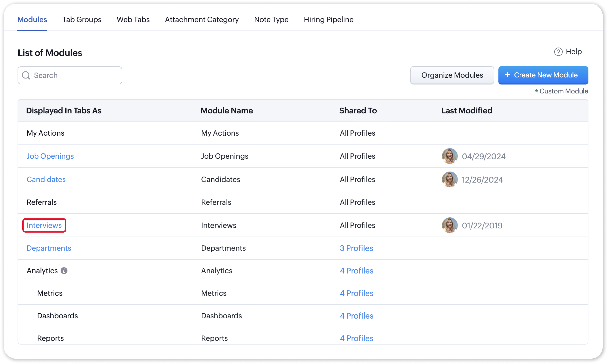Click the Organize Modules button
This screenshot has width=608, height=364.
[x=452, y=75]
